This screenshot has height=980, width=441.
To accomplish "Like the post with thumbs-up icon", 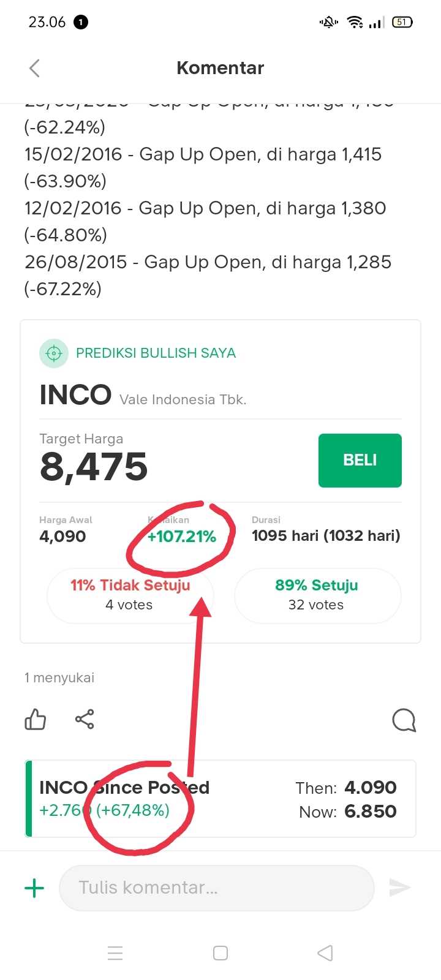I will coord(36,720).
